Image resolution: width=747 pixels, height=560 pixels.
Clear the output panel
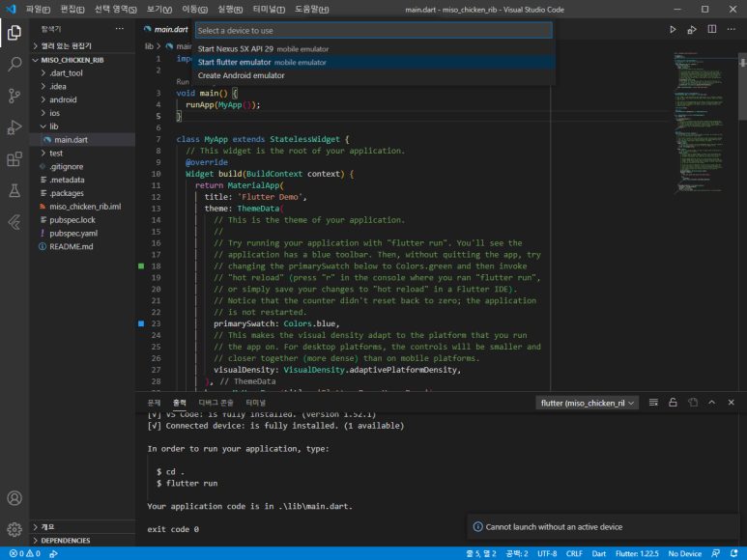click(653, 403)
